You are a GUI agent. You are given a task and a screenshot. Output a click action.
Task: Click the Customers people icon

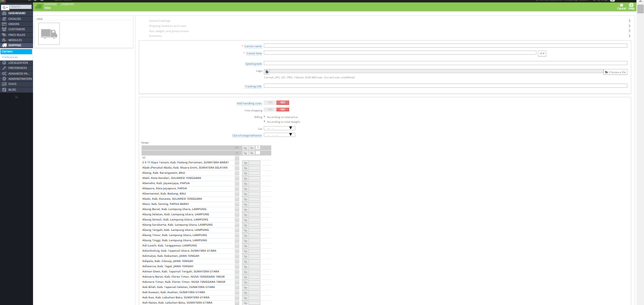coord(4,29)
